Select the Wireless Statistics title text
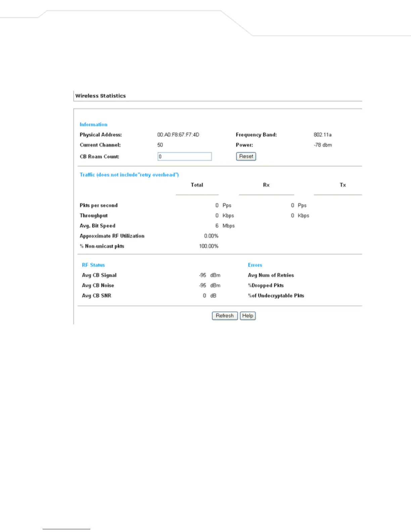 coord(100,96)
